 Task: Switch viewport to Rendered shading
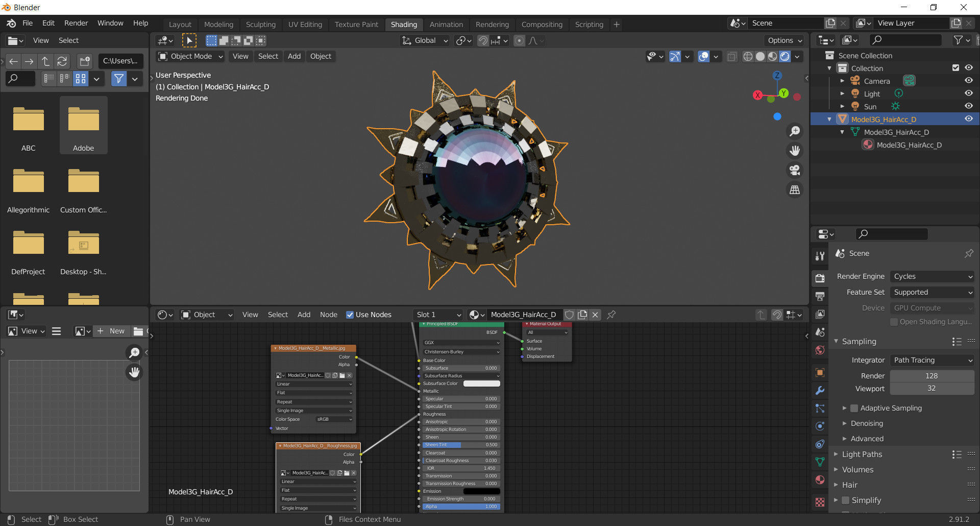tap(785, 56)
